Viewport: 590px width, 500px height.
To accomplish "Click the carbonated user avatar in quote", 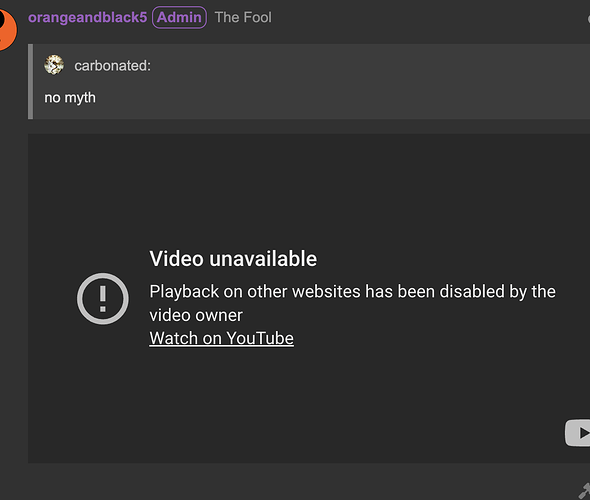I will [x=54, y=65].
